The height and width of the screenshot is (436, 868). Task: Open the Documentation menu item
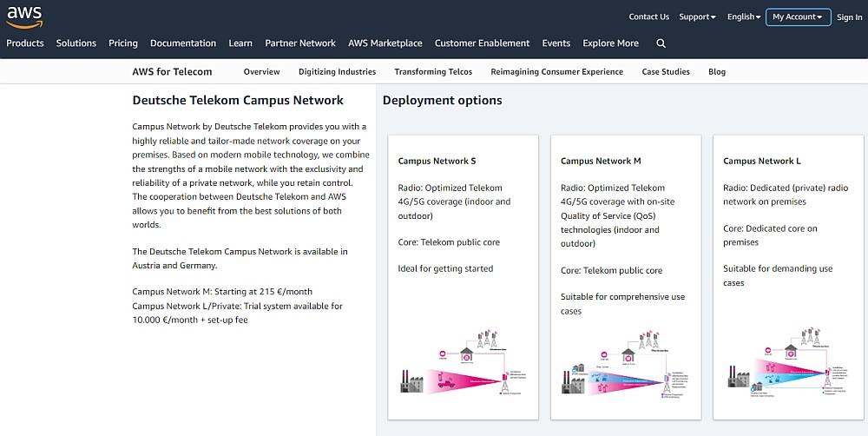click(183, 43)
